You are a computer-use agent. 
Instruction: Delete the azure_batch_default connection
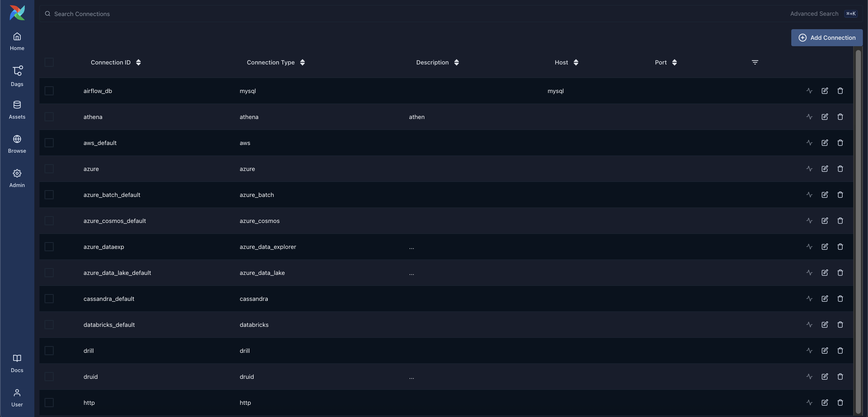click(840, 195)
